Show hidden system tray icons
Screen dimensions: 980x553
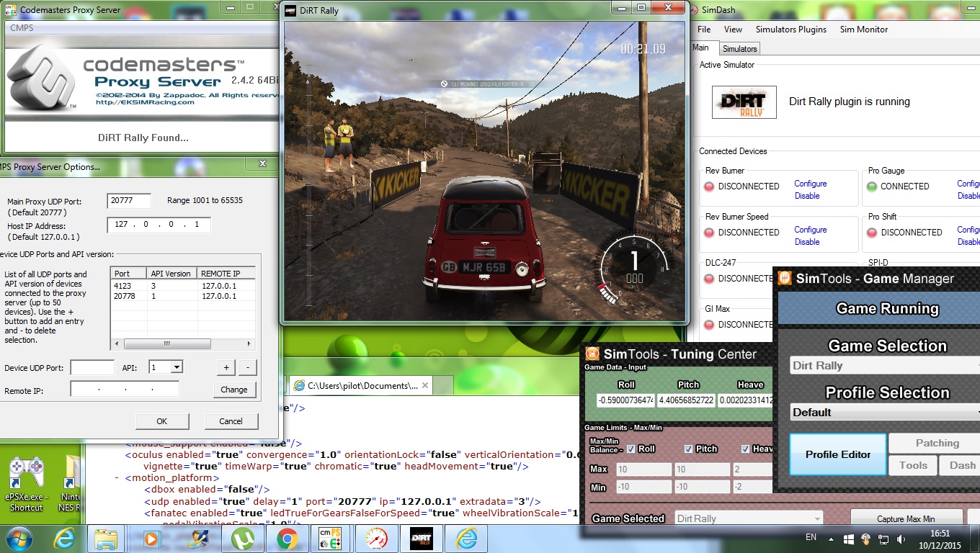click(x=830, y=538)
